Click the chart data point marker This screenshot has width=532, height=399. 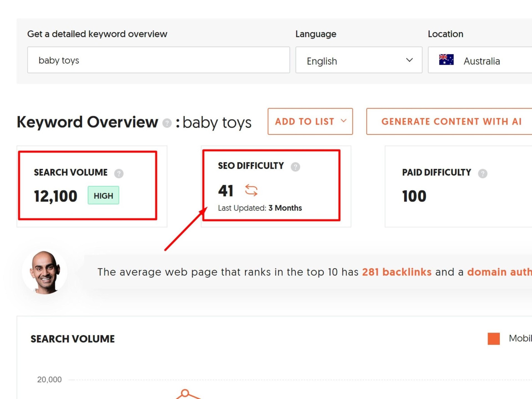click(185, 393)
